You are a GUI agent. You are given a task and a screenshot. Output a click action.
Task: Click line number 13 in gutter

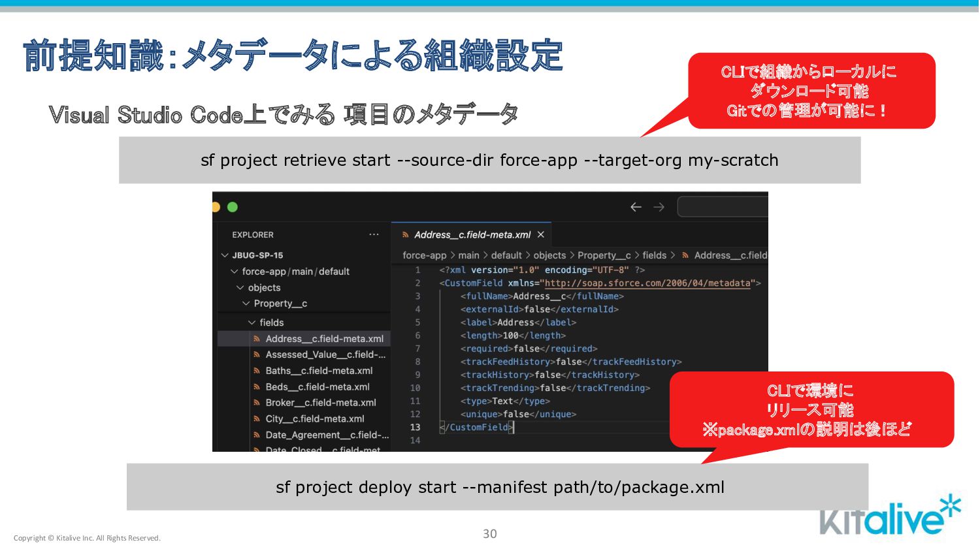tap(415, 427)
